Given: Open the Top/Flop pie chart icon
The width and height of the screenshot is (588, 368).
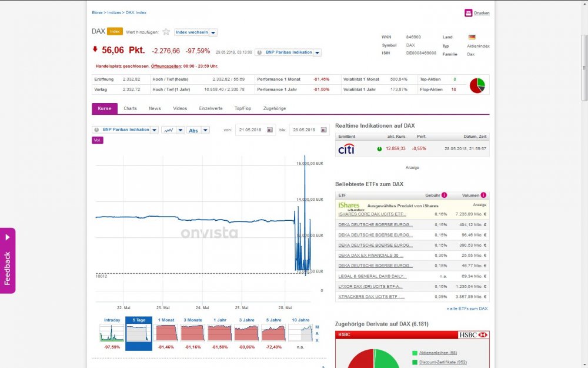Looking at the screenshot, I should point(477,85).
